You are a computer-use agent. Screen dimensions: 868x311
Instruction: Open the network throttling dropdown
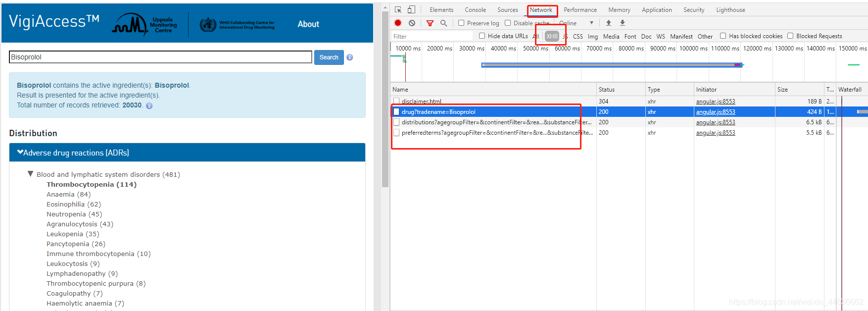(577, 23)
